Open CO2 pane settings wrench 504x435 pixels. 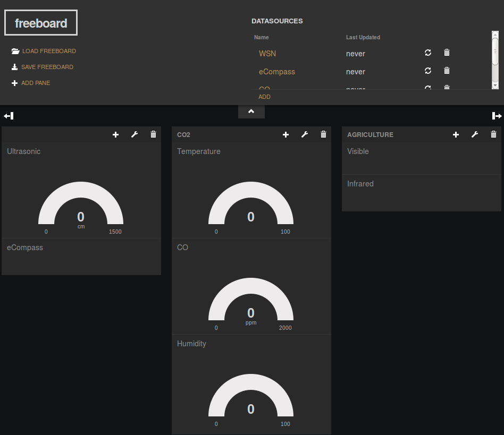pos(305,135)
